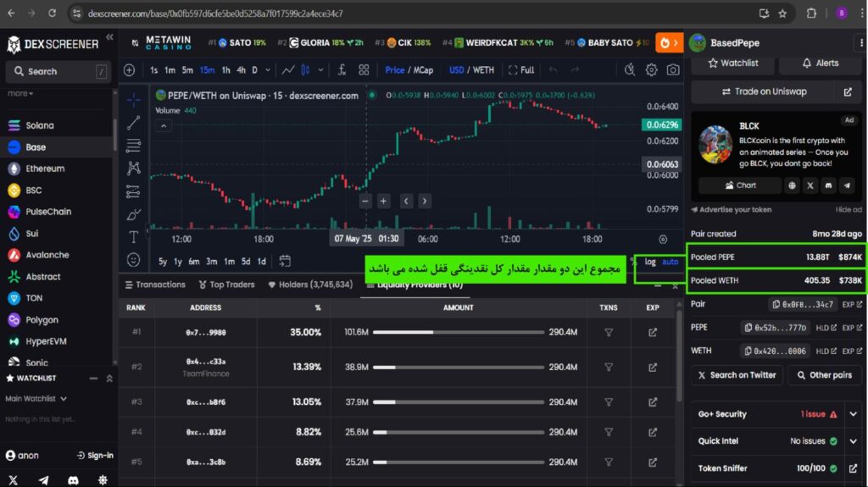Open the DexScreener Telegram icon in the sidebar
This screenshot has height=487, width=868.
click(43, 480)
